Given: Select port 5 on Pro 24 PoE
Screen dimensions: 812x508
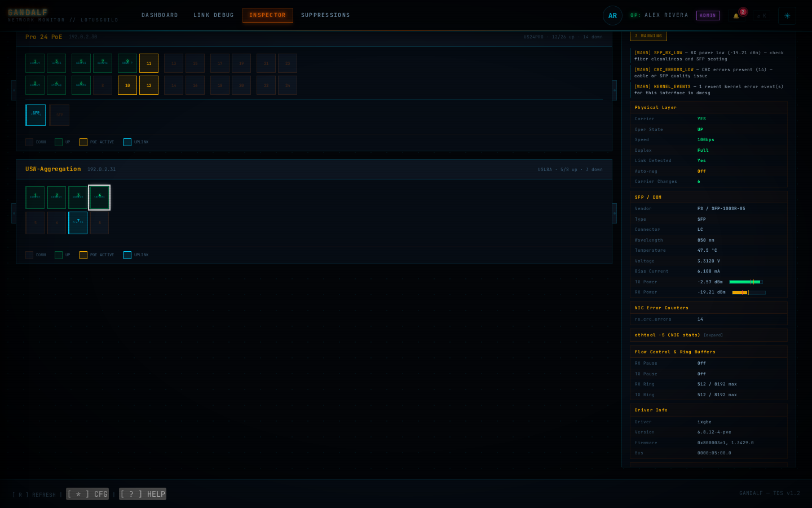Looking at the screenshot, I should (81, 63).
